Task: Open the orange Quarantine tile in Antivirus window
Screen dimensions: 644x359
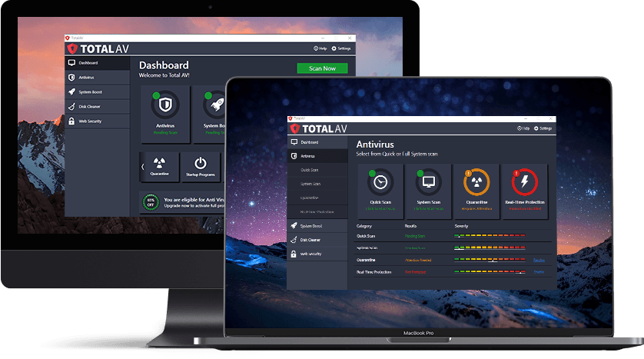Action: pos(476,187)
